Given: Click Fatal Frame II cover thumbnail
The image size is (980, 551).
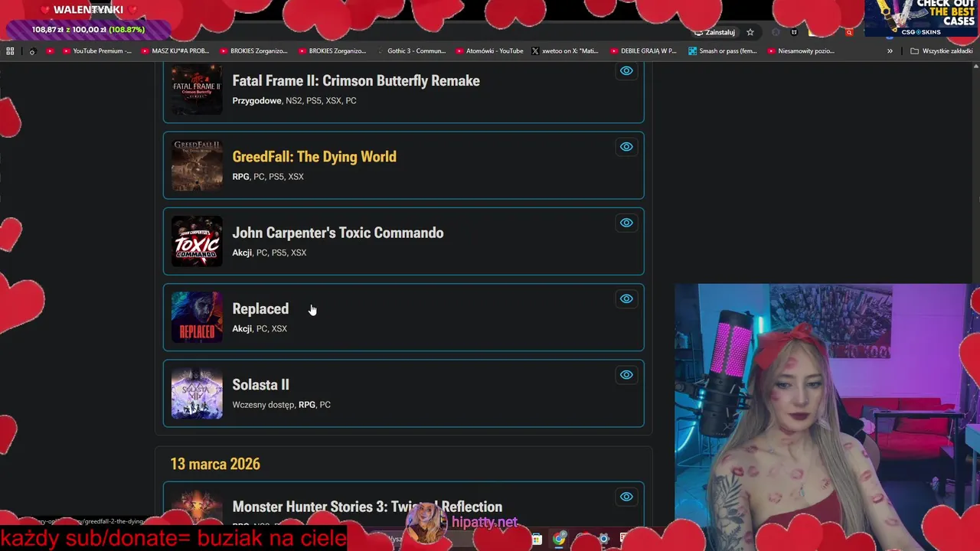Looking at the screenshot, I should (197, 90).
